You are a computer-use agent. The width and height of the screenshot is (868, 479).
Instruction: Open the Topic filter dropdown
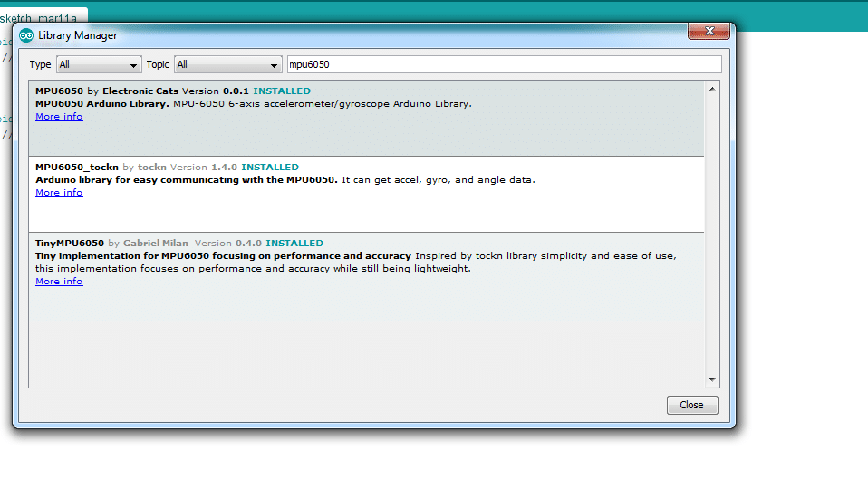(227, 64)
